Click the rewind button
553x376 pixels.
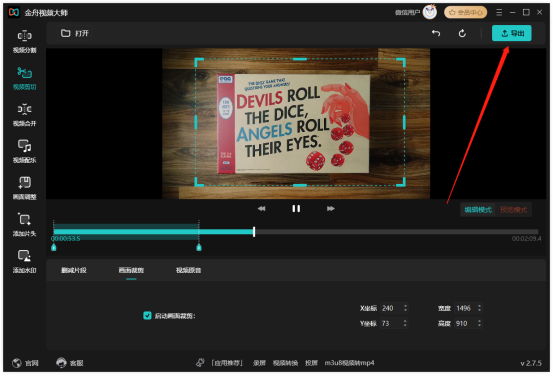(261, 208)
